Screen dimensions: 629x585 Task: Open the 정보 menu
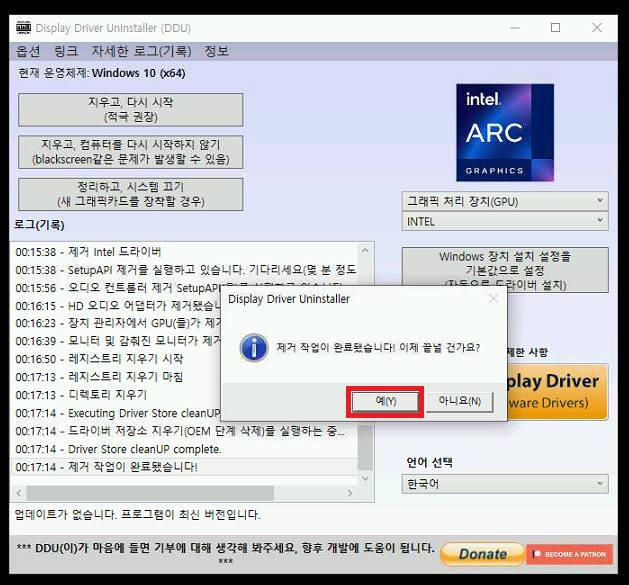pyautogui.click(x=216, y=51)
